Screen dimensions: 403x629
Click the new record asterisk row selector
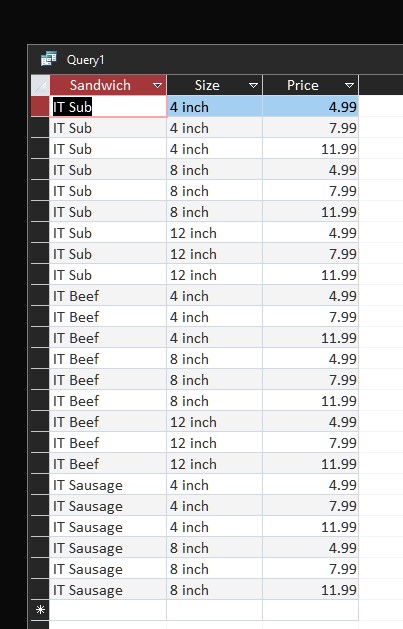40,610
